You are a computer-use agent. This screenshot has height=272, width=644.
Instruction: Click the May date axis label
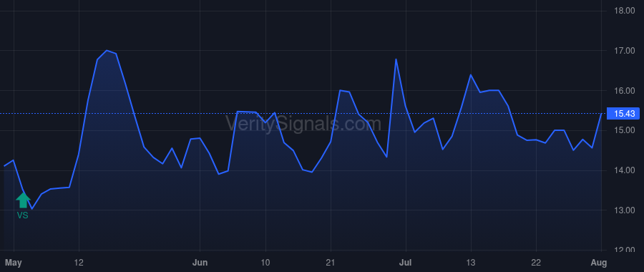click(x=14, y=263)
